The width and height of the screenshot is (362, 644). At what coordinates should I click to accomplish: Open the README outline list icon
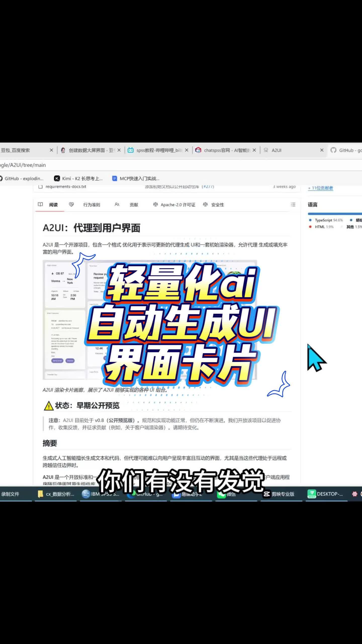[x=293, y=205]
